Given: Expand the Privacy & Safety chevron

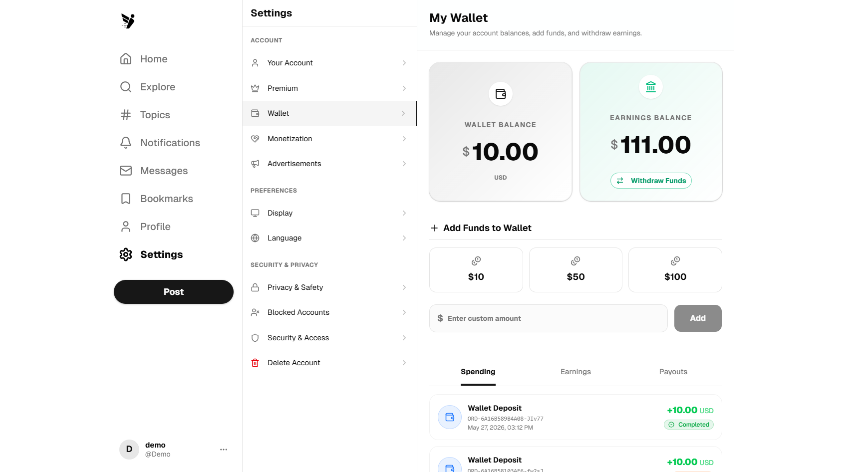Looking at the screenshot, I should pos(404,287).
